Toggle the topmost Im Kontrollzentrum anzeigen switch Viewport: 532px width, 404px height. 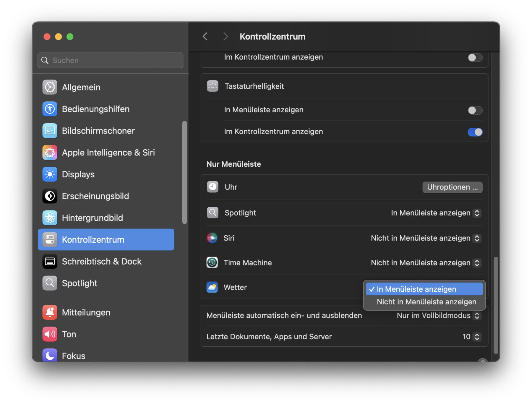[475, 57]
